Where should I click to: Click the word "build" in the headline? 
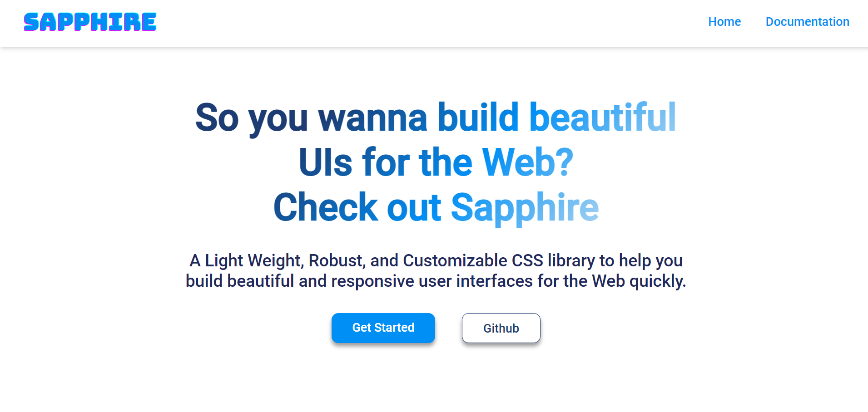click(478, 118)
